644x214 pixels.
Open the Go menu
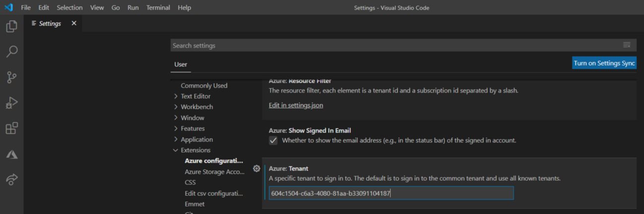(116, 7)
